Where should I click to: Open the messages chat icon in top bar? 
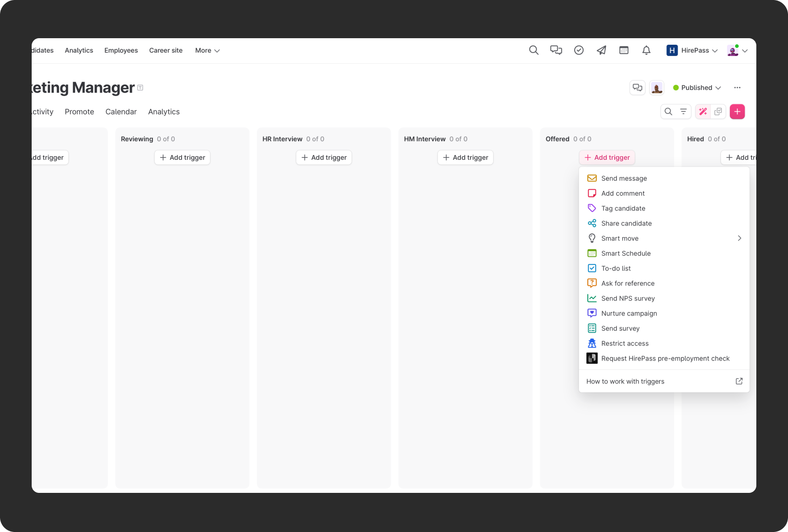point(556,50)
